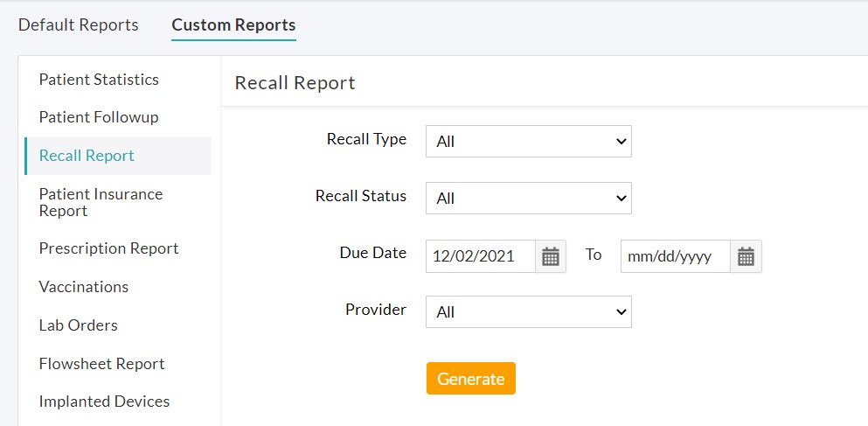Switch to the Default Reports tab
Image resolution: width=868 pixels, height=426 pixels.
pos(79,24)
